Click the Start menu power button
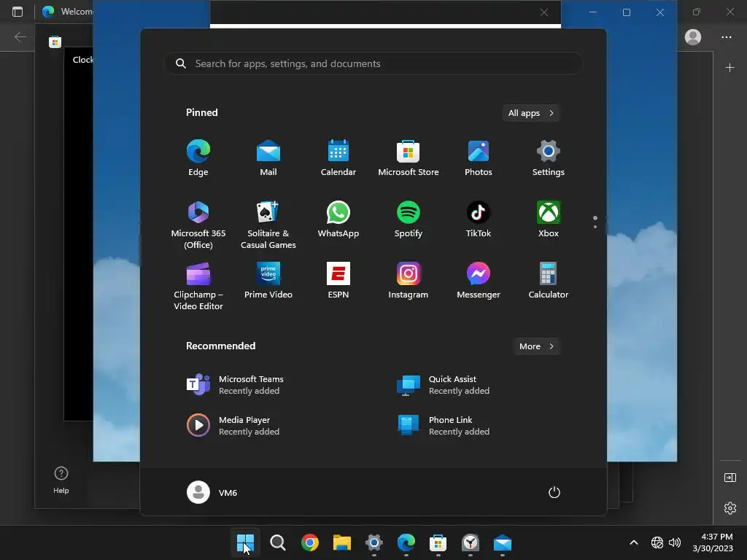Viewport: 747px width, 560px height. pyautogui.click(x=554, y=492)
